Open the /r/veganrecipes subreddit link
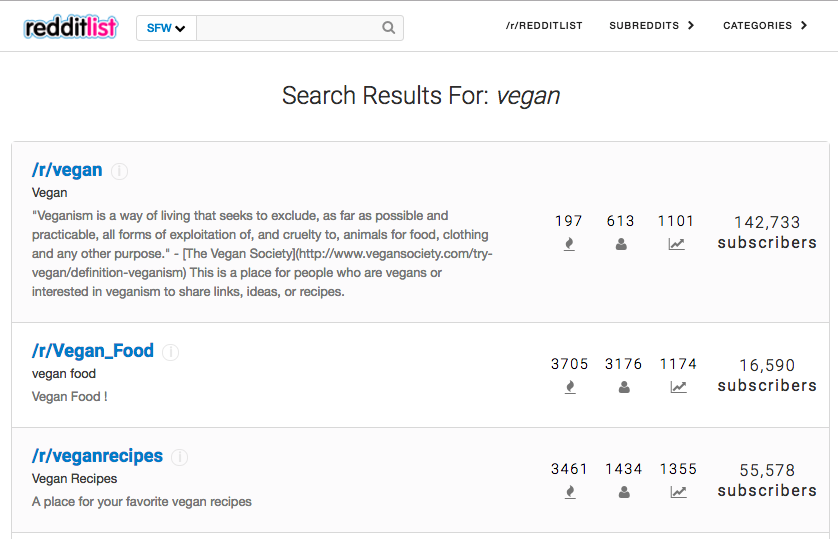Image resolution: width=838 pixels, height=539 pixels. pyautogui.click(x=97, y=456)
